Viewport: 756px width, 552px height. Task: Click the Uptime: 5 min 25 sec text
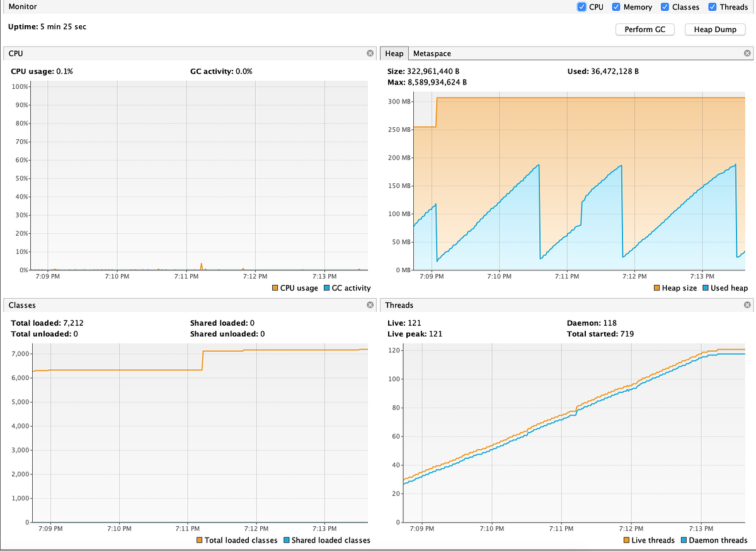coord(47,27)
